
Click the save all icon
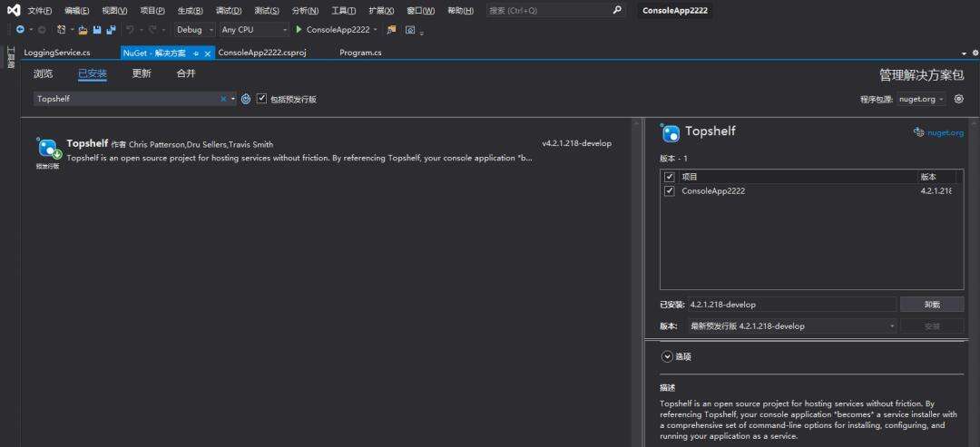[x=112, y=29]
